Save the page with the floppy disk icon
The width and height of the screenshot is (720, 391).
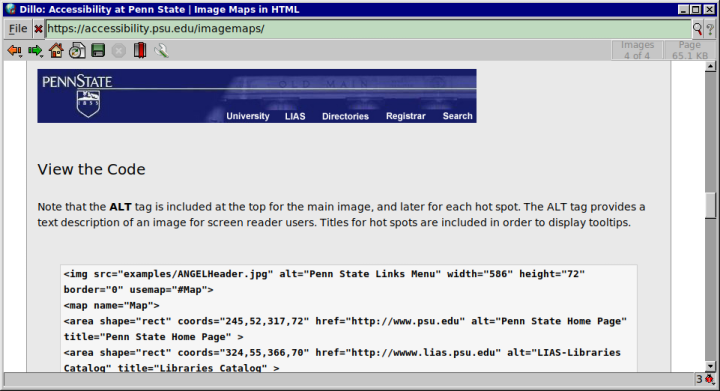(x=98, y=50)
